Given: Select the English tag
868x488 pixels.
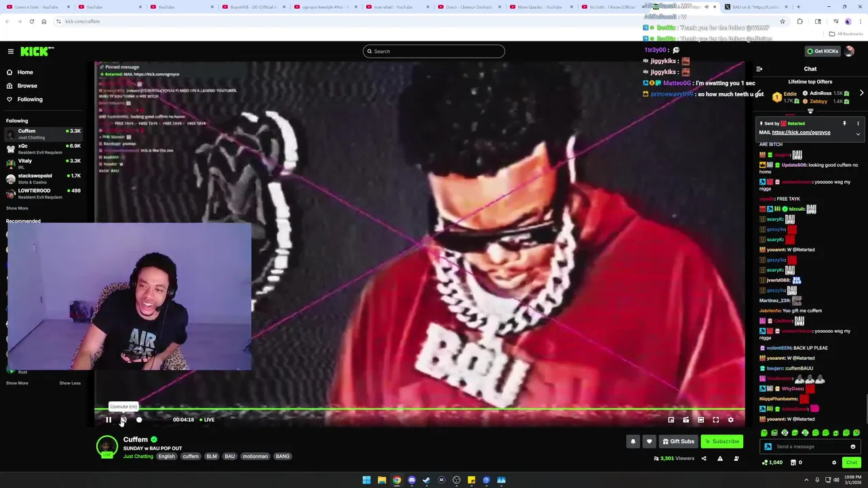Looking at the screenshot, I should [166, 456].
